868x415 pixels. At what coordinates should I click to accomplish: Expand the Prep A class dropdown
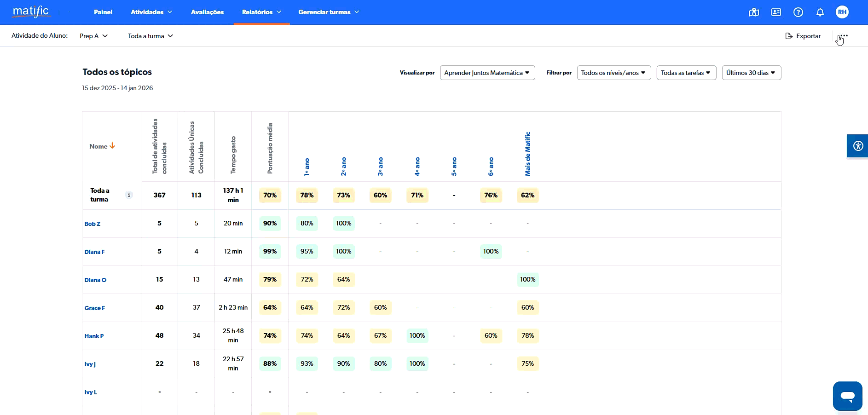click(93, 36)
